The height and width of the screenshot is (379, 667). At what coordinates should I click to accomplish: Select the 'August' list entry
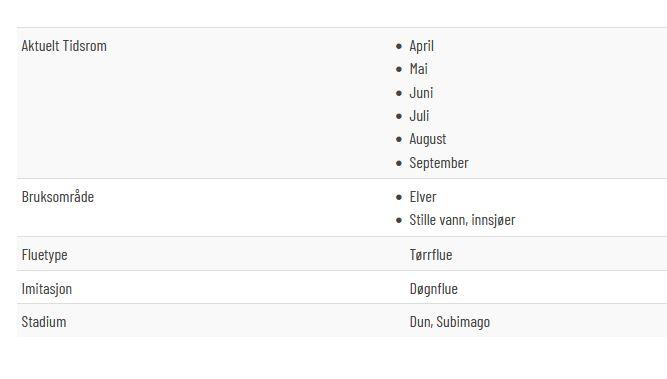click(x=428, y=139)
